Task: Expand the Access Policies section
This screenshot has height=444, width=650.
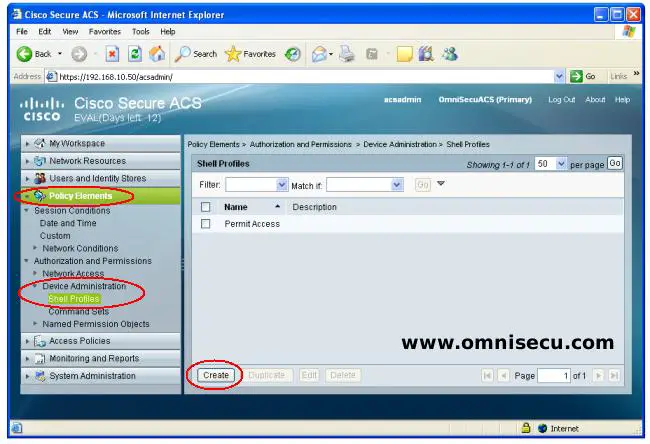Action: coord(27,341)
